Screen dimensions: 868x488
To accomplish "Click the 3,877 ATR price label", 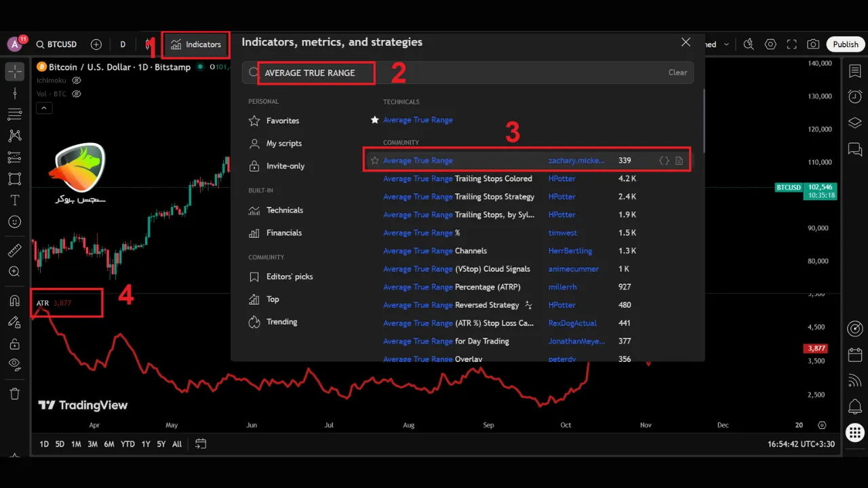I will [x=816, y=348].
